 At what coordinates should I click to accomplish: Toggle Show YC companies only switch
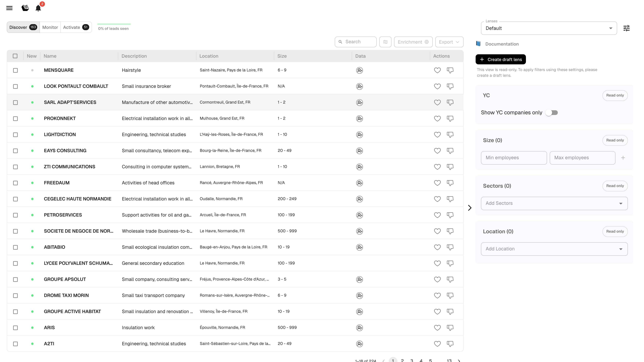pyautogui.click(x=551, y=113)
